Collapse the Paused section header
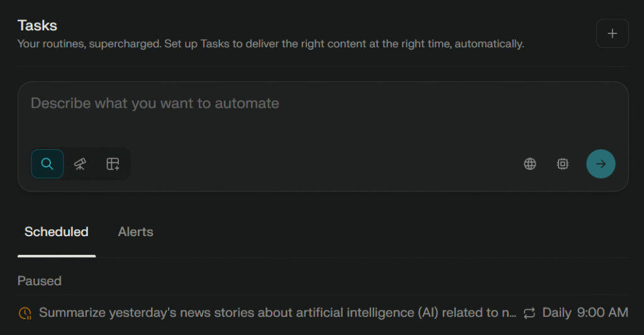644x335 pixels. click(39, 281)
